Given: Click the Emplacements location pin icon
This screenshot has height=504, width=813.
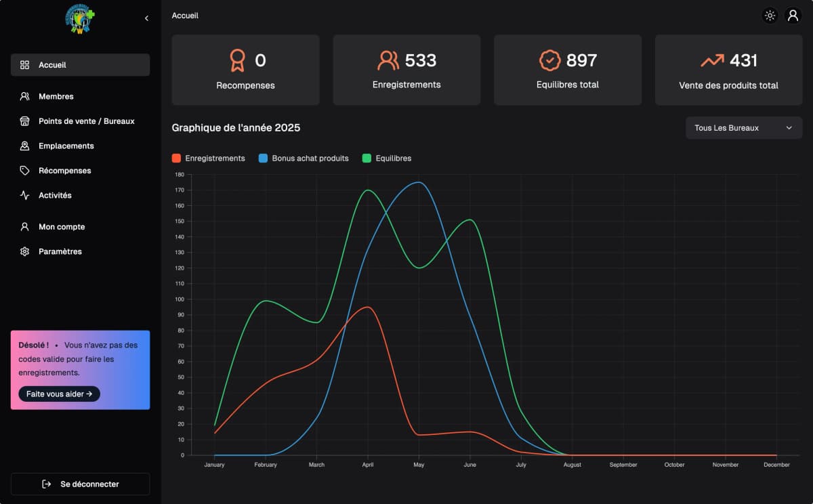Looking at the screenshot, I should pos(25,146).
